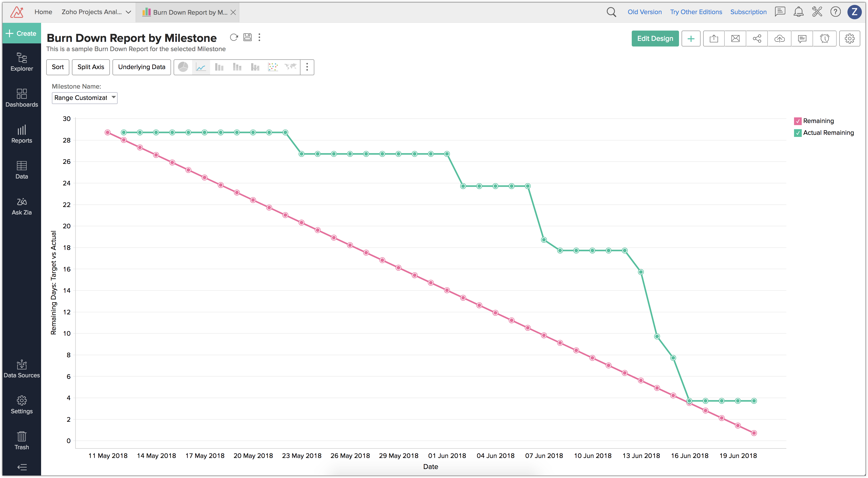Uncheck the Actual Remaining legend checkbox
This screenshot has height=478, width=868.
[x=798, y=133]
